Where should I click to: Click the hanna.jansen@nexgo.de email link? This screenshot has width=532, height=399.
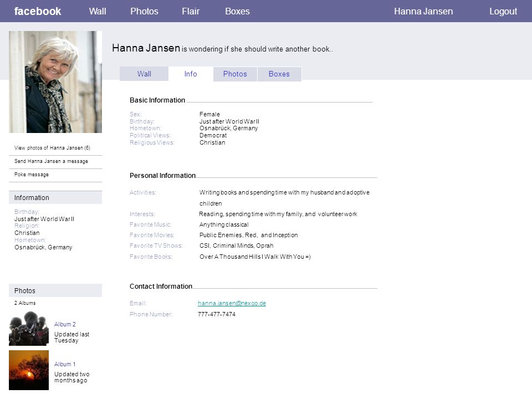(232, 303)
